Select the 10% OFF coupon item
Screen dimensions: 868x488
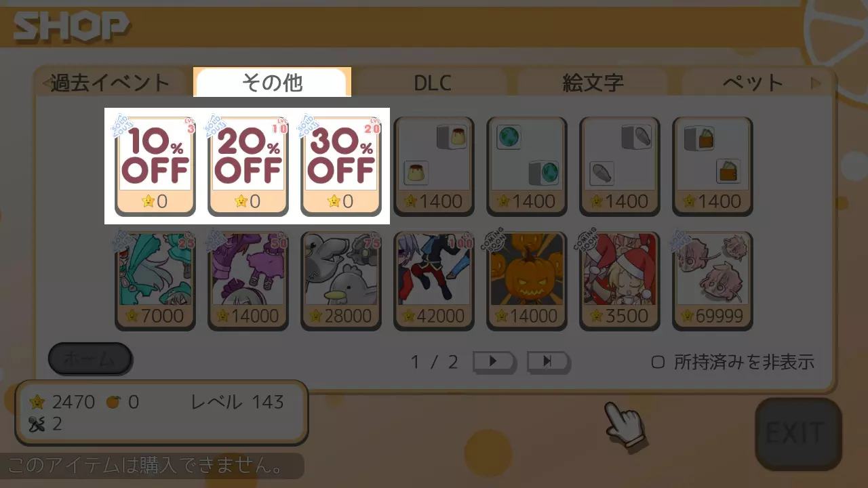(155, 166)
